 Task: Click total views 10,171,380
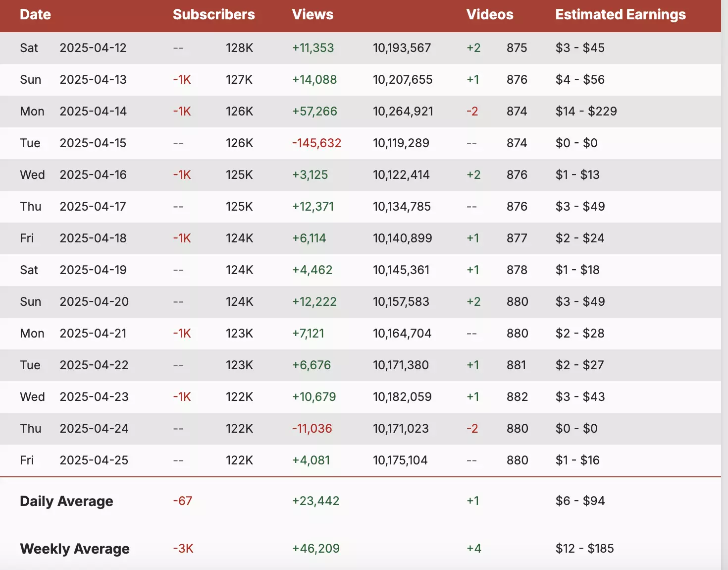[x=401, y=365]
